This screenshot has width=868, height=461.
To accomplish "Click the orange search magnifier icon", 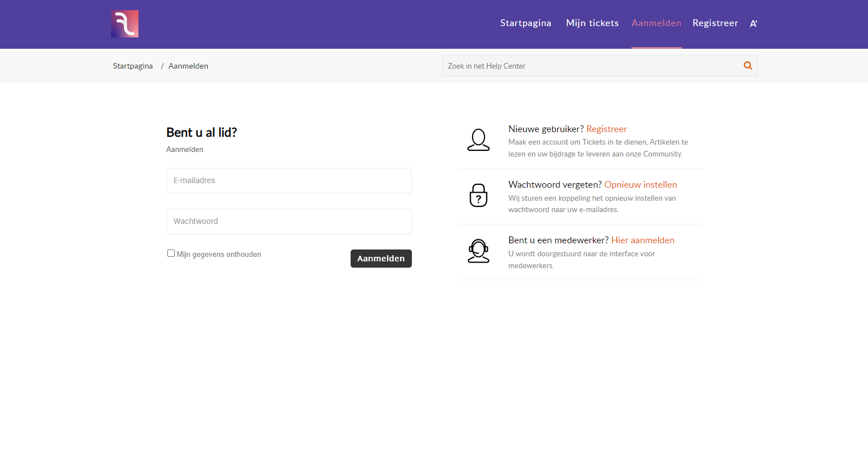I will 748,66.
